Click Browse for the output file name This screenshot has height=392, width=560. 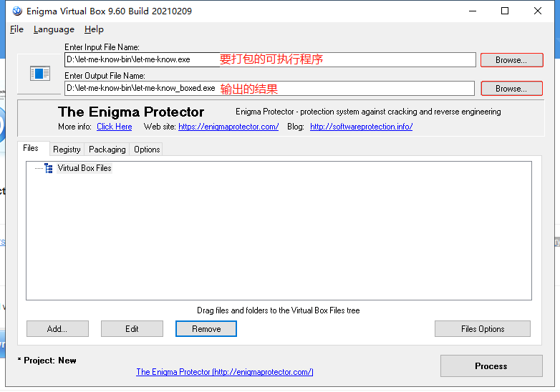(511, 89)
